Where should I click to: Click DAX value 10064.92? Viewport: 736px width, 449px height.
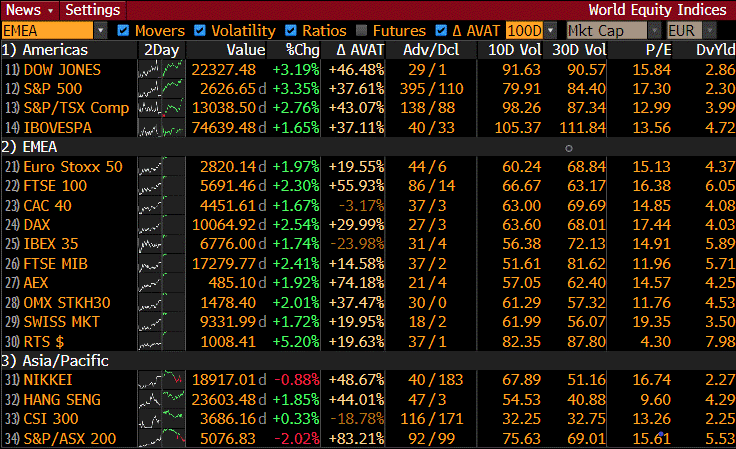tap(224, 225)
